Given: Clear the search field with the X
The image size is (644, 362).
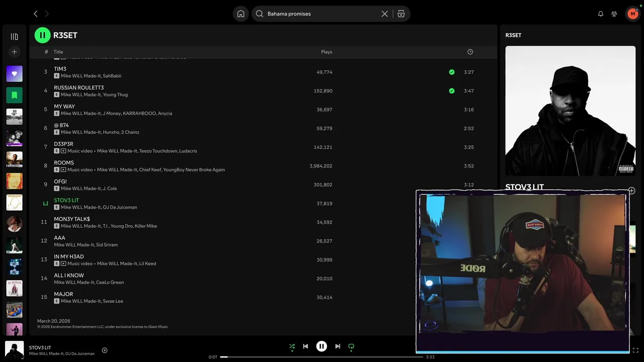Looking at the screenshot, I should tap(385, 14).
